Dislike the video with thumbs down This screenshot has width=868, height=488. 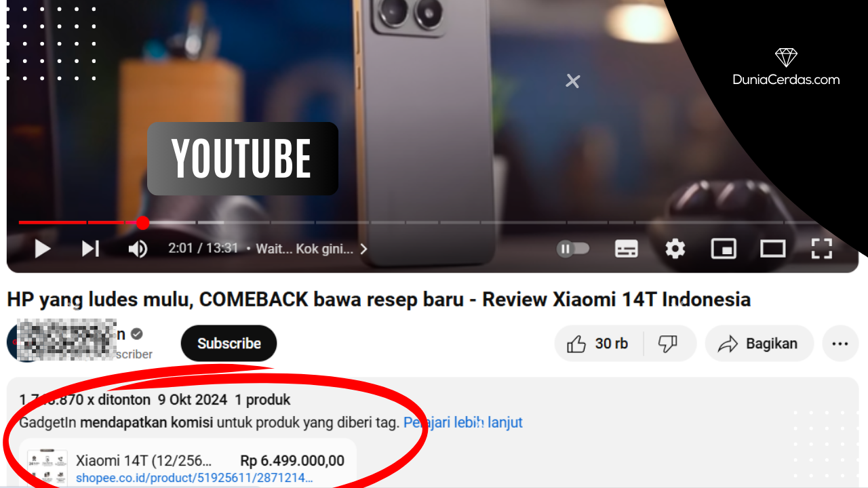669,344
